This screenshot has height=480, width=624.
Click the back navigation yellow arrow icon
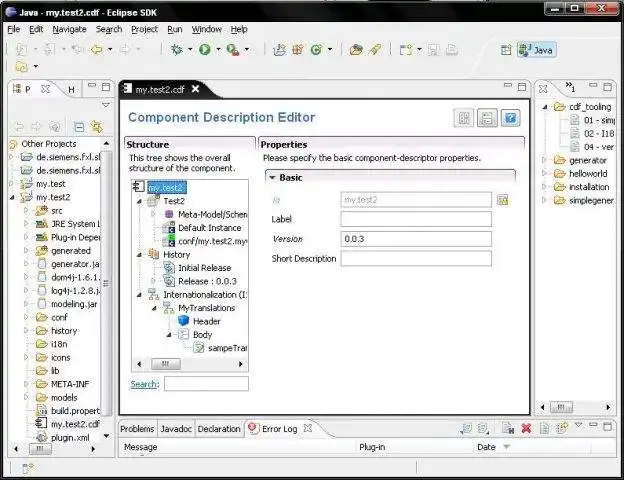coord(97,49)
